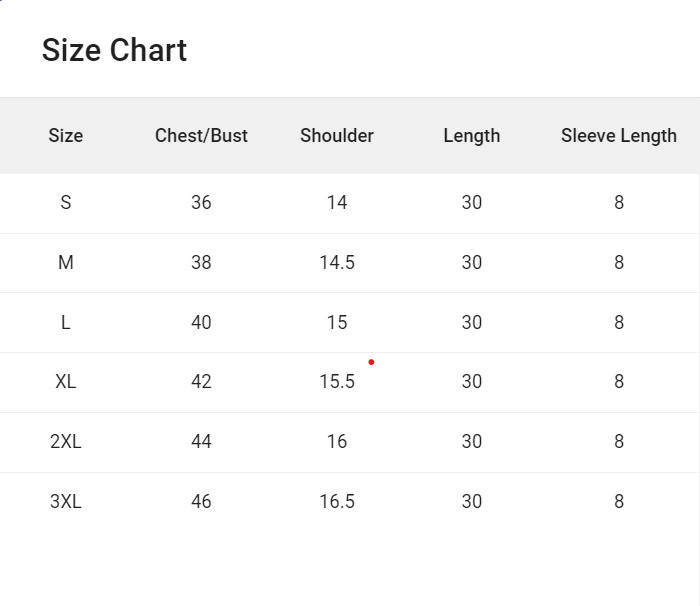
Task: Select the Length column header
Action: tap(472, 136)
